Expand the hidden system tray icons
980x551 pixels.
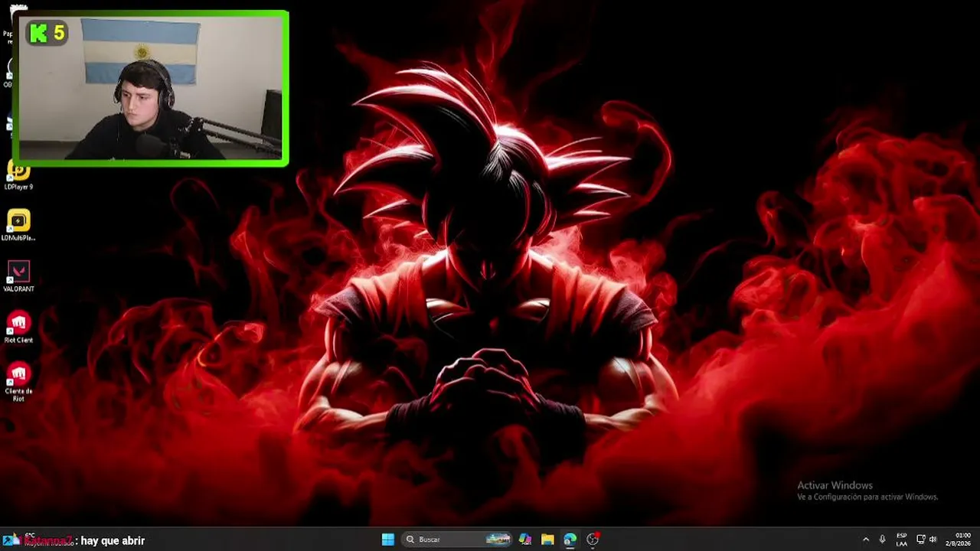click(866, 540)
